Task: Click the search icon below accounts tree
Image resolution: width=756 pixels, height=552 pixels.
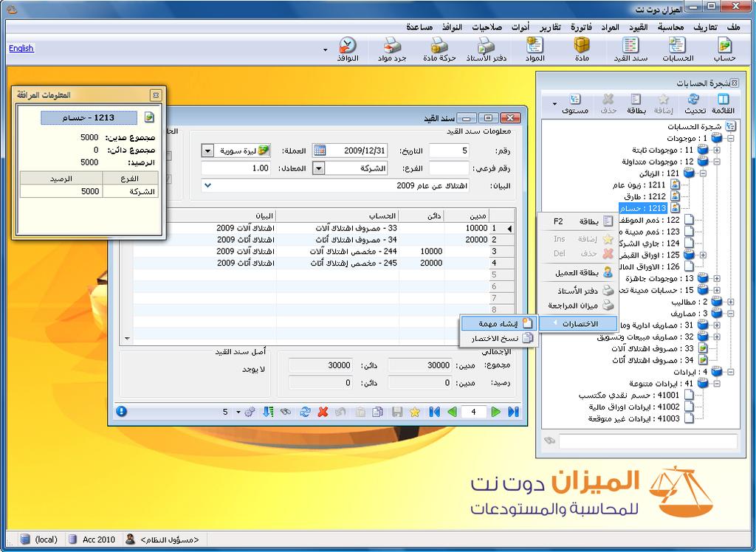Action: point(549,441)
